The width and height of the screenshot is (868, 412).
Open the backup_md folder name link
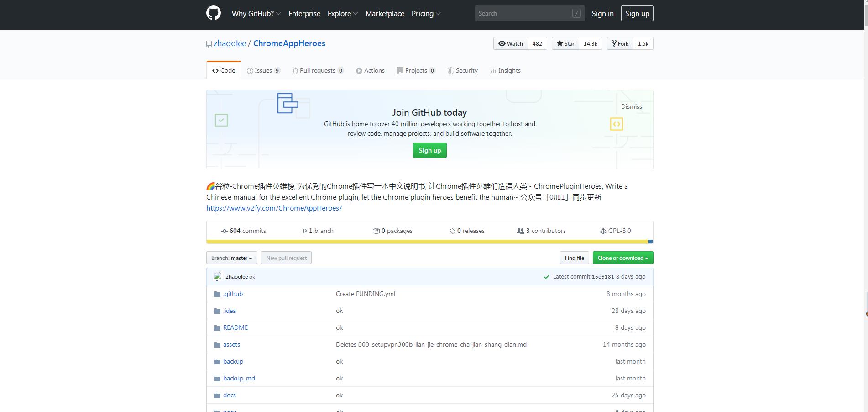(239, 379)
